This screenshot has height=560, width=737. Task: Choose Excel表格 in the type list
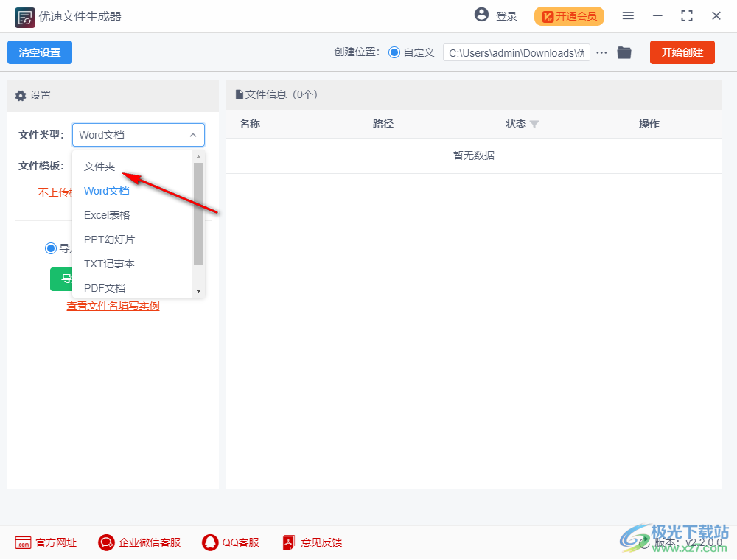click(107, 214)
